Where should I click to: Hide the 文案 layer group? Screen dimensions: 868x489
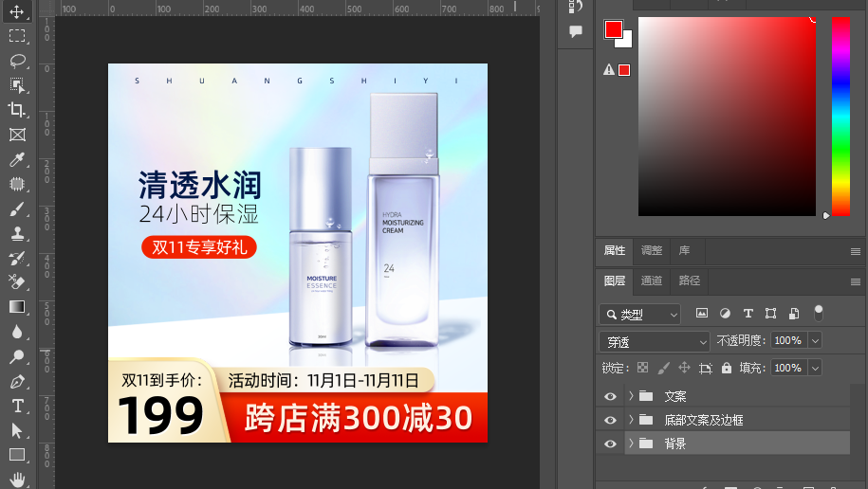(610, 396)
